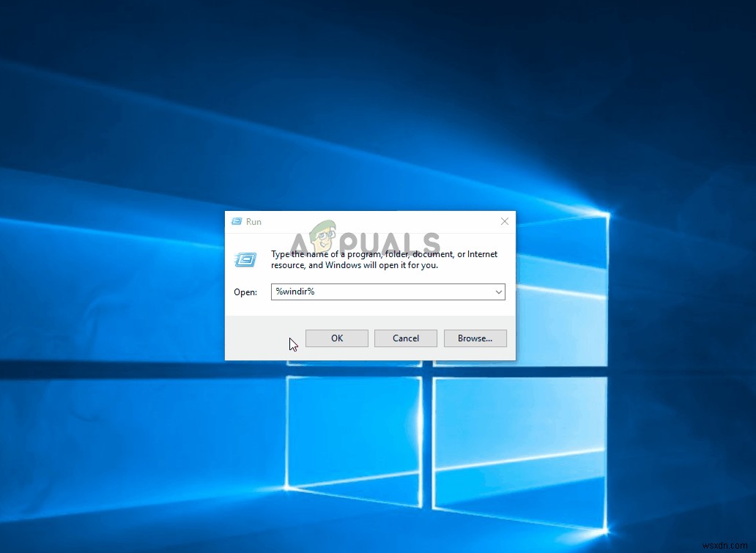This screenshot has height=553, width=756.
Task: Click the chevron arrow on the Open combo box
Action: [498, 292]
